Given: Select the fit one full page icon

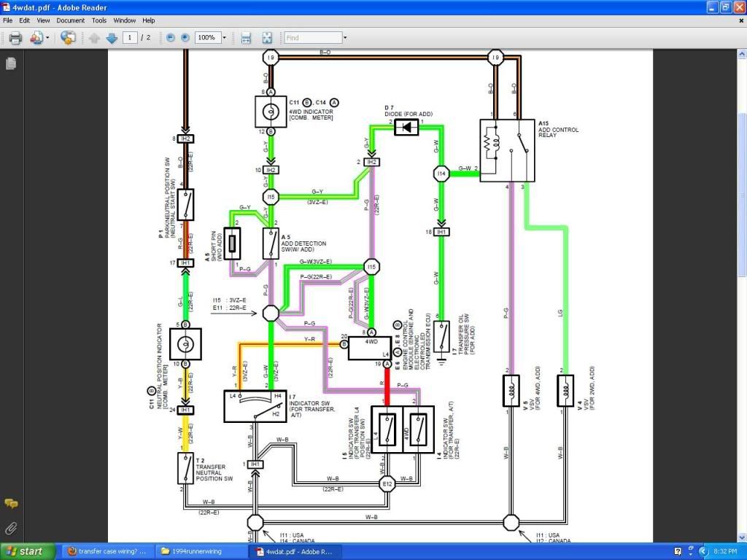Looking at the screenshot, I should pos(267,37).
